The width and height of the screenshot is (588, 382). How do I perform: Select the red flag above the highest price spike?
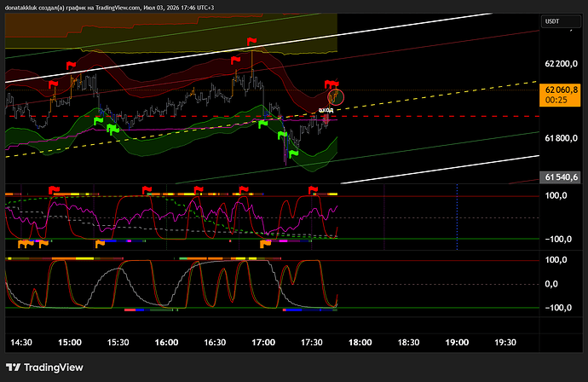click(x=251, y=41)
